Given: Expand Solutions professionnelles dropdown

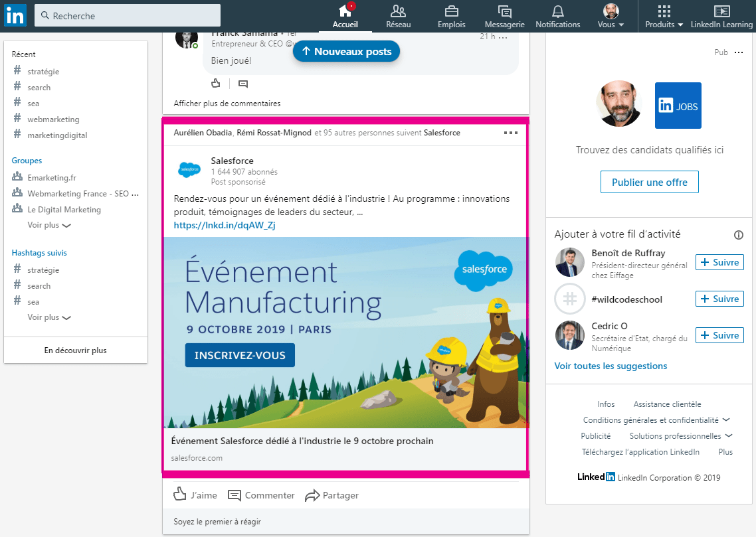Looking at the screenshot, I should [x=681, y=436].
